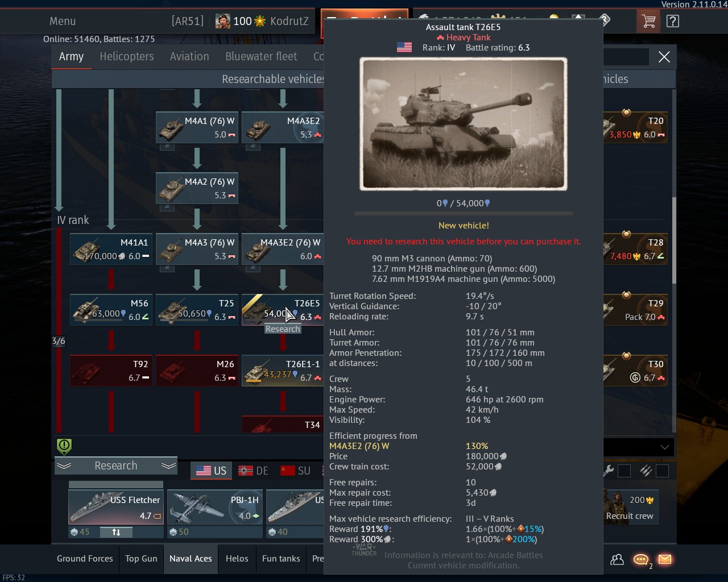This screenshot has height=582, width=728.
Task: Expand the Research panel right chevron
Action: [x=168, y=465]
